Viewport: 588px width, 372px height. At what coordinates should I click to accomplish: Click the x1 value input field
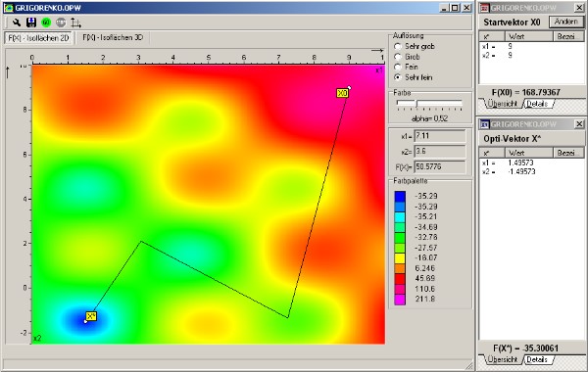tap(440, 136)
